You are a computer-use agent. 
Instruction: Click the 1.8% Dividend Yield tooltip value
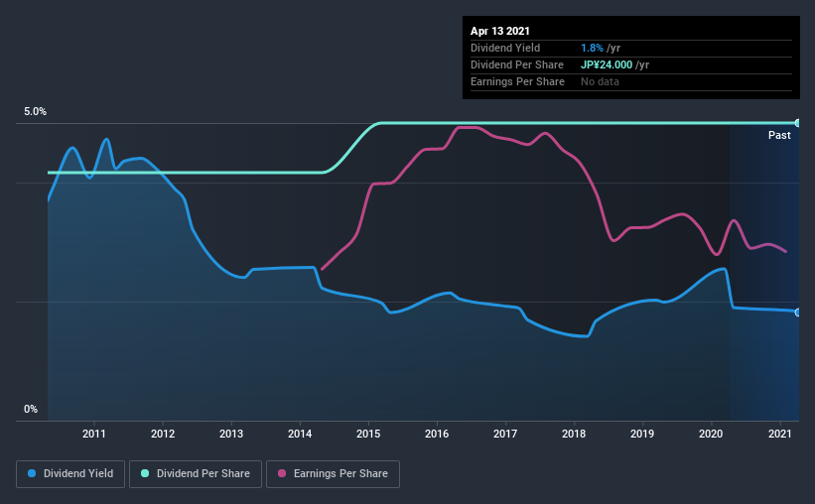pos(592,48)
